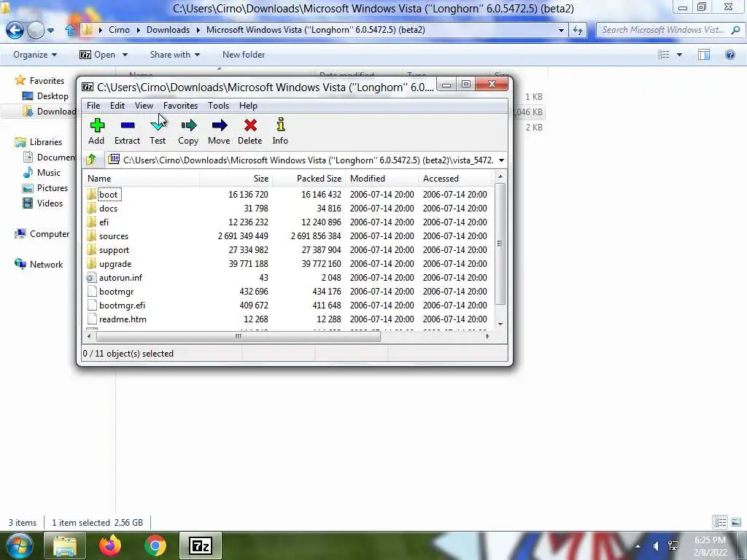Select the autorun.inf file

pos(120,278)
